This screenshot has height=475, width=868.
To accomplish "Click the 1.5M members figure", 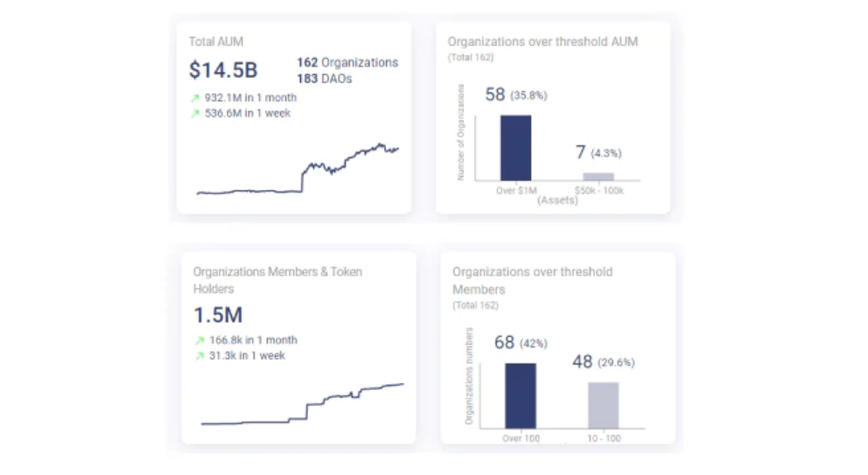I will point(218,315).
